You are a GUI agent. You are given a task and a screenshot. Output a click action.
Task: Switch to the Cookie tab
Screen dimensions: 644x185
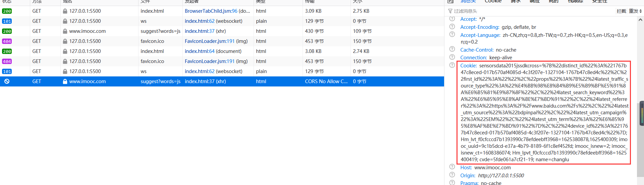(x=493, y=1)
